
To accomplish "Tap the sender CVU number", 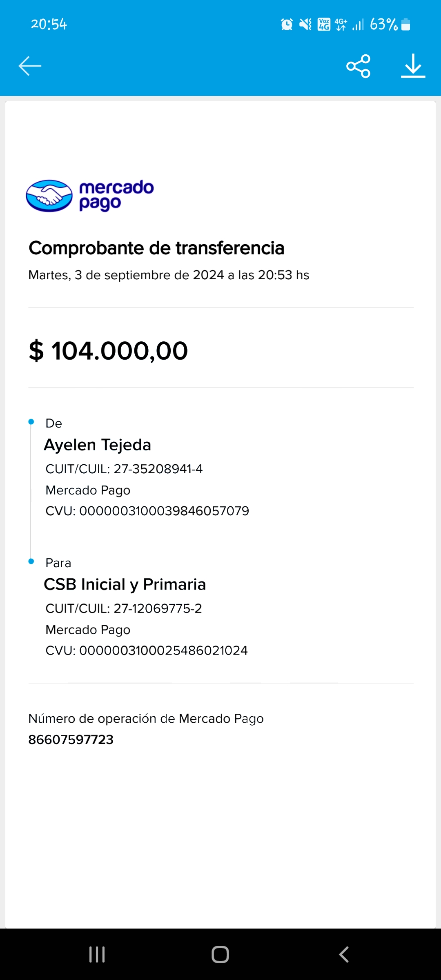I will (147, 511).
